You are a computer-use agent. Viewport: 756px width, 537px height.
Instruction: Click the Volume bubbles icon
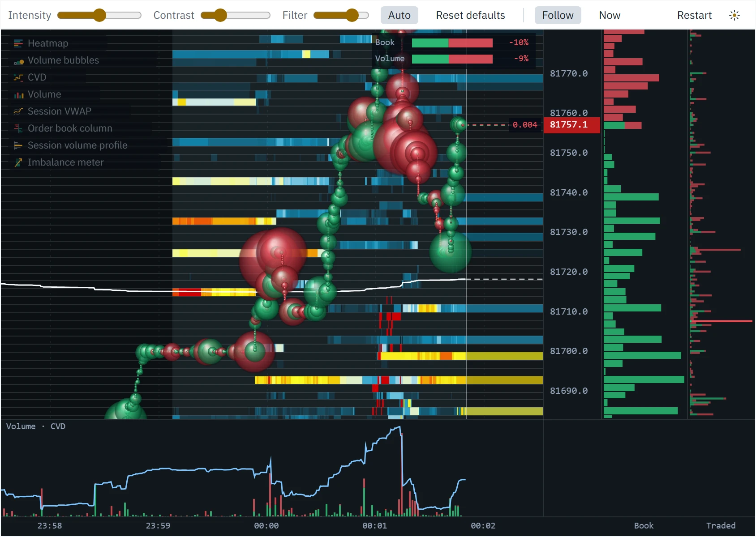[x=18, y=60]
